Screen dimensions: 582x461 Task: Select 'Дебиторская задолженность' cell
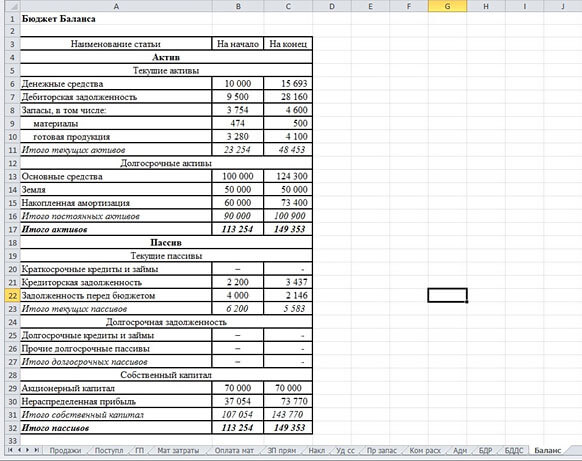116,97
